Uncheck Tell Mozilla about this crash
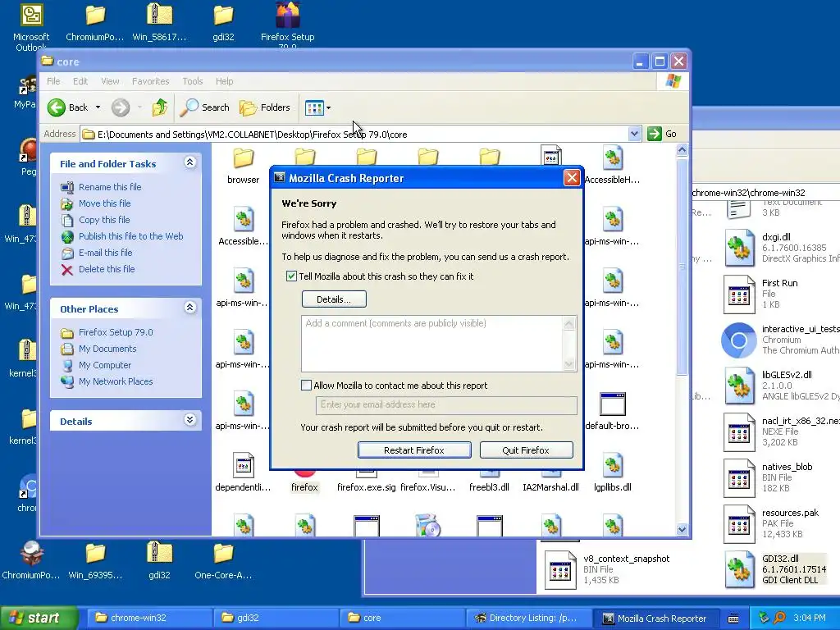840x630 pixels. [x=291, y=276]
